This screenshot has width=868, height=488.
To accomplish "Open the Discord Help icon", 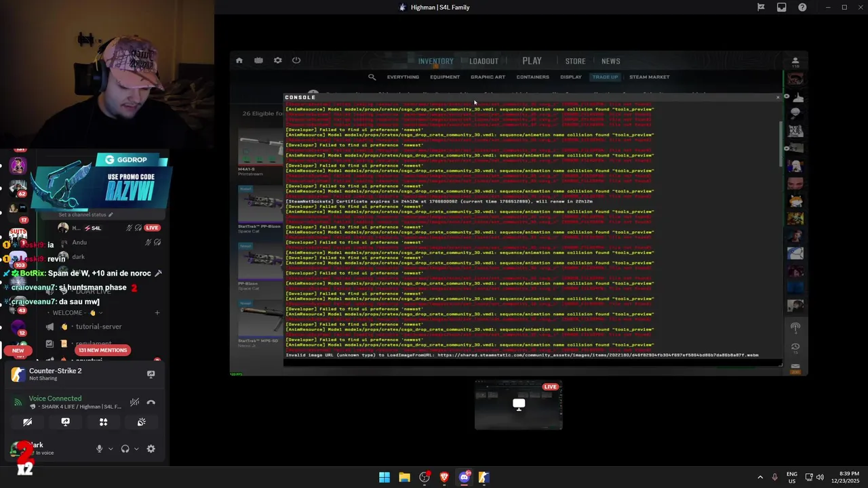I will tap(803, 7).
